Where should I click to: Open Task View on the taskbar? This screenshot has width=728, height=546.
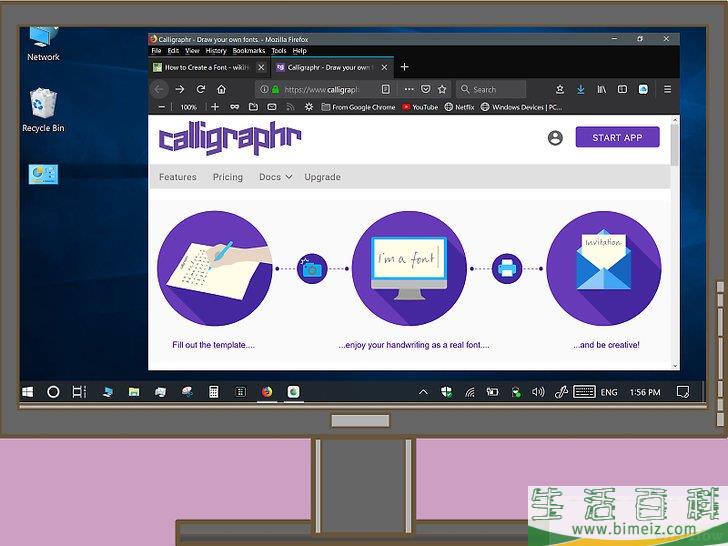click(x=79, y=392)
